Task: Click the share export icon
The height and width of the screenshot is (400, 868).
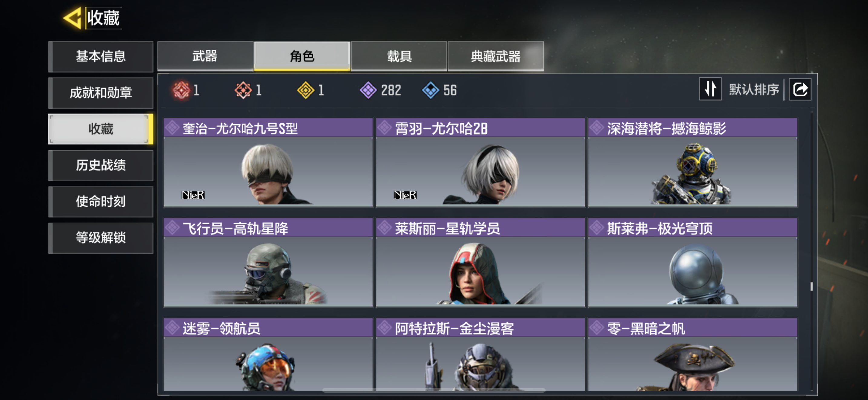Action: click(x=800, y=89)
